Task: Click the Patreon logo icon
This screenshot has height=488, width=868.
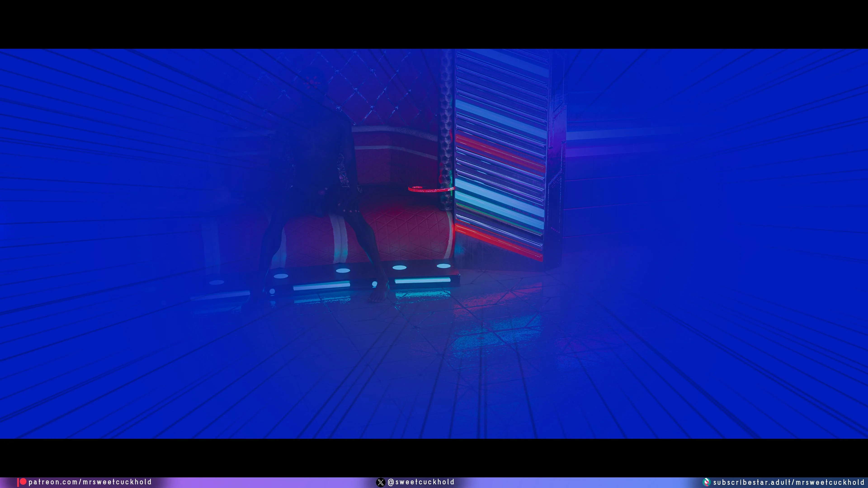Action: [x=22, y=482]
